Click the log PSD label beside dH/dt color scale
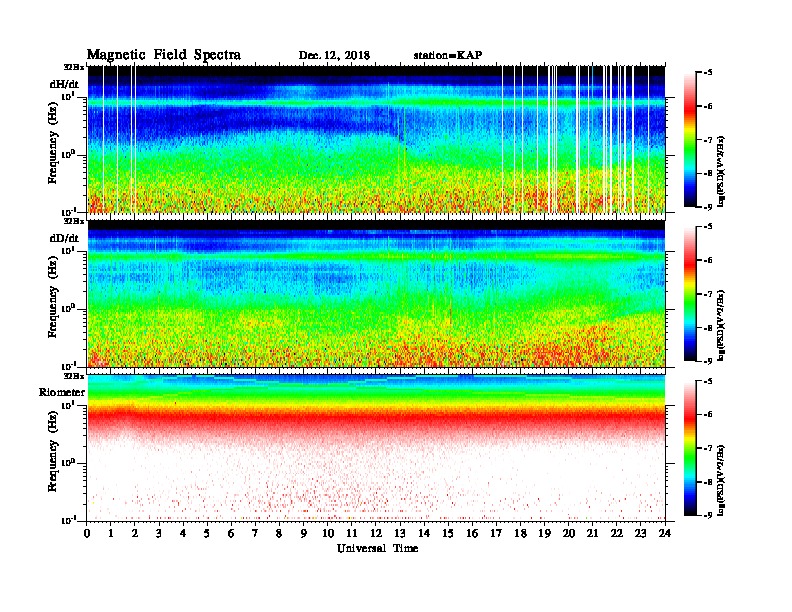The width and height of the screenshot is (792, 612). tap(721, 171)
